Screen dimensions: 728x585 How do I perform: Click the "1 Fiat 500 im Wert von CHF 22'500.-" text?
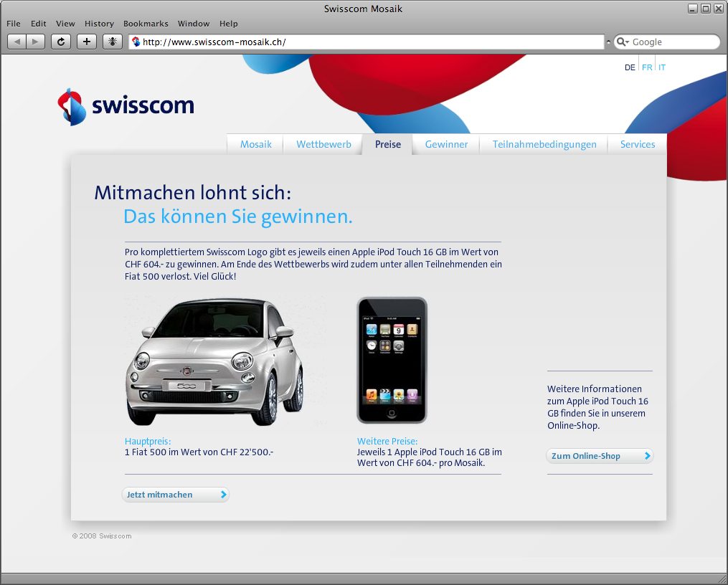coord(199,452)
